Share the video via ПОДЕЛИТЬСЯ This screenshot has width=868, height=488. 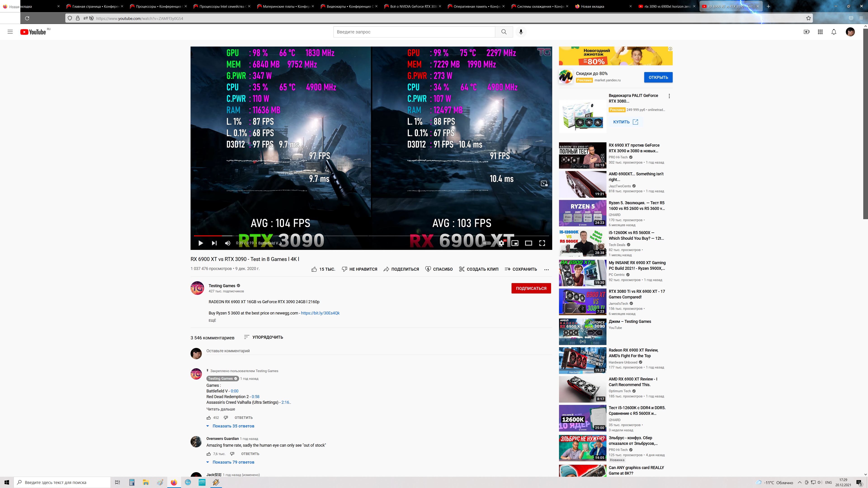coord(401,269)
